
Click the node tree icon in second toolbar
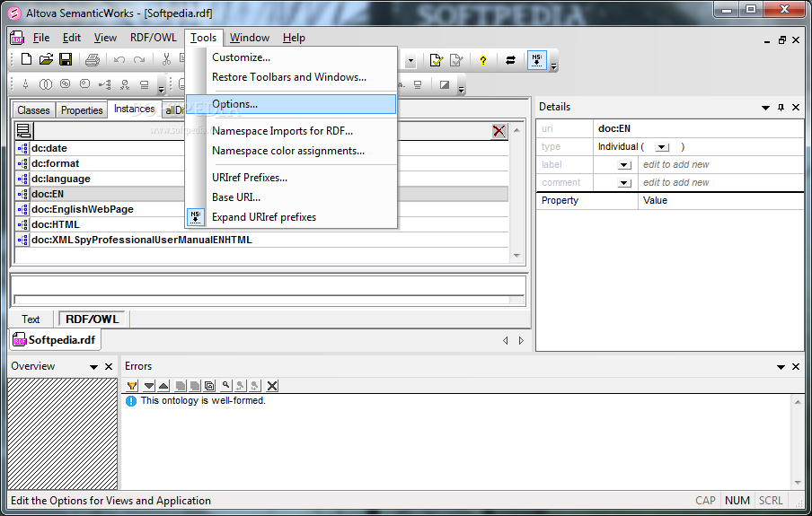(105, 84)
